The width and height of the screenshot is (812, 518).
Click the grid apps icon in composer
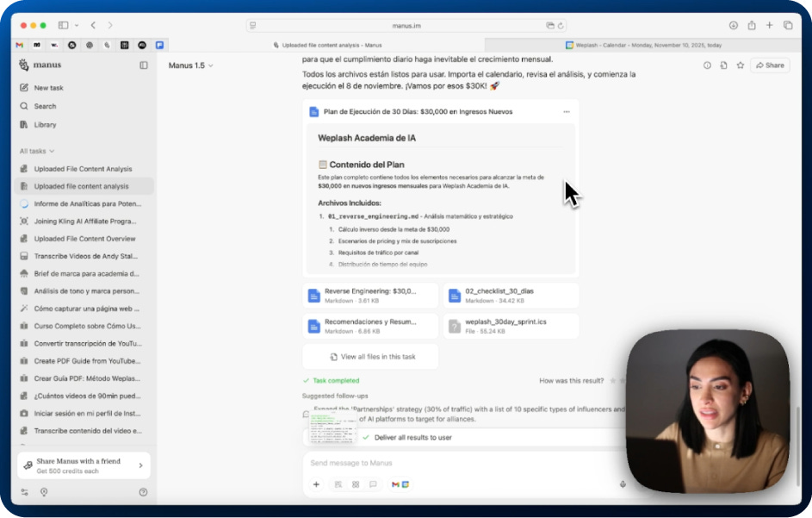click(x=356, y=484)
